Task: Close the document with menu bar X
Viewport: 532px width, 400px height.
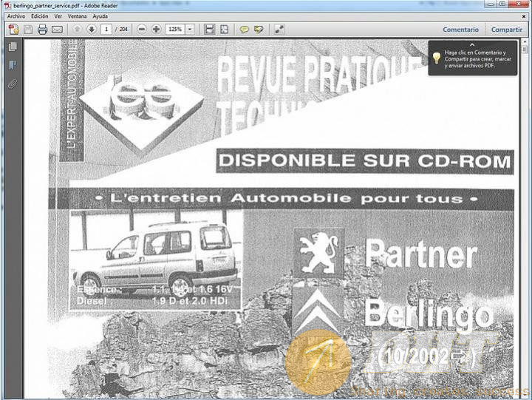Action: pyautogui.click(x=524, y=16)
